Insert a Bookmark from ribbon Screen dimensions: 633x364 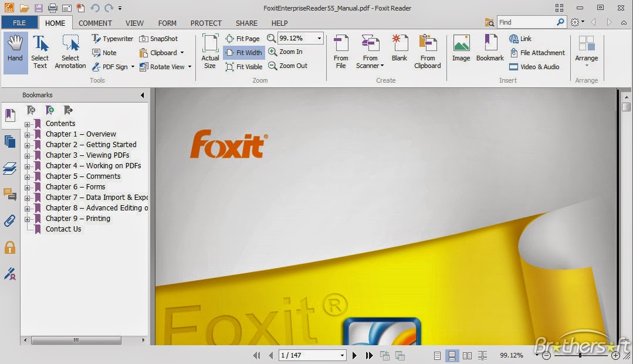(x=490, y=49)
